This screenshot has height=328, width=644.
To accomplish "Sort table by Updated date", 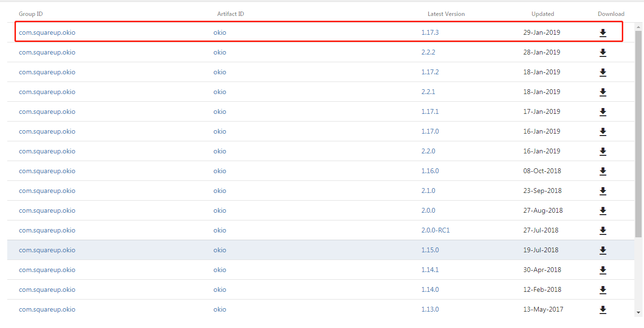I will tap(543, 14).
